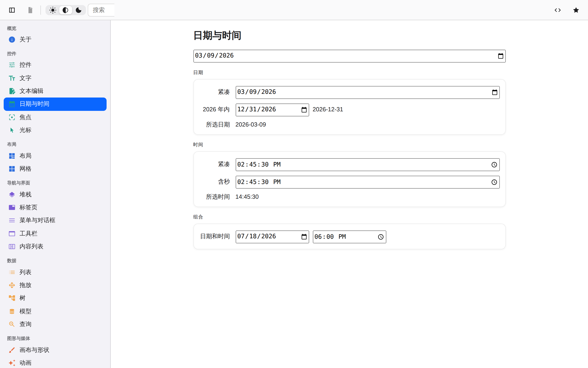588x368 pixels.
Task: Open calendar picker for 07/18/2026 date
Action: tap(304, 237)
